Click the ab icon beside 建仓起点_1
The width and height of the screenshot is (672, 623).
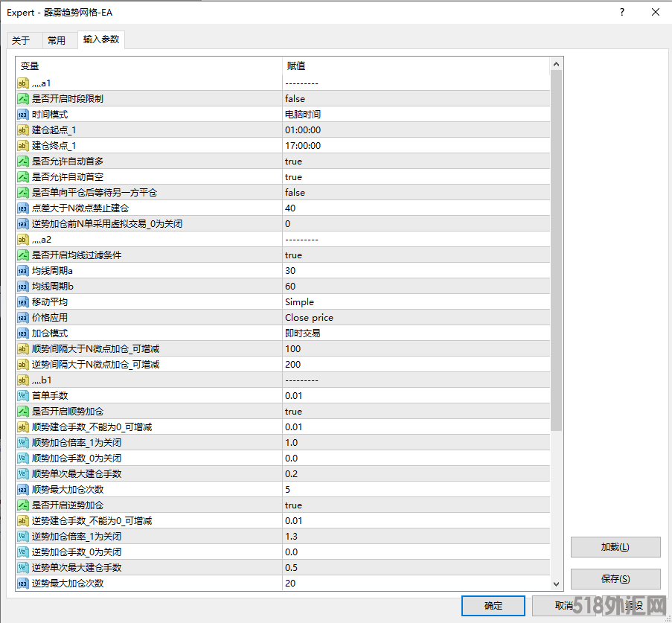pyautogui.click(x=22, y=130)
